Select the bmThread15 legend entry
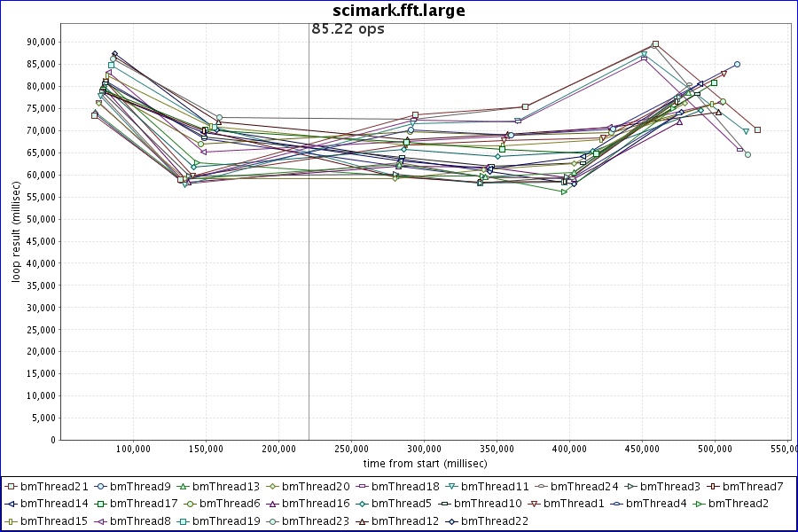Image resolution: width=798 pixels, height=532 pixels. [48, 521]
